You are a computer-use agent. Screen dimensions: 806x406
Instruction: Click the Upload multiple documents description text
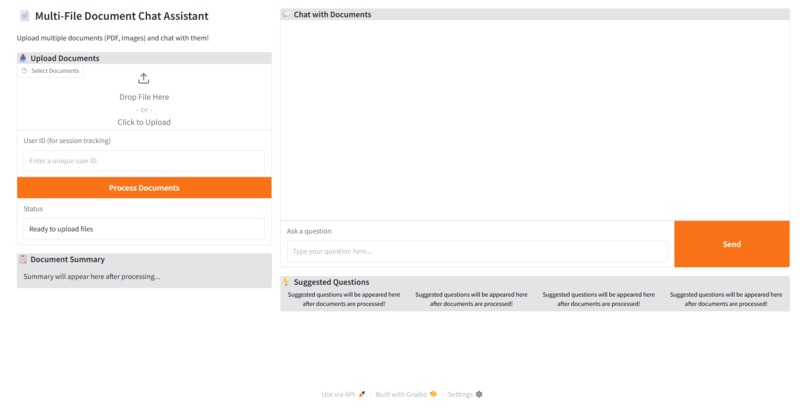(x=113, y=38)
